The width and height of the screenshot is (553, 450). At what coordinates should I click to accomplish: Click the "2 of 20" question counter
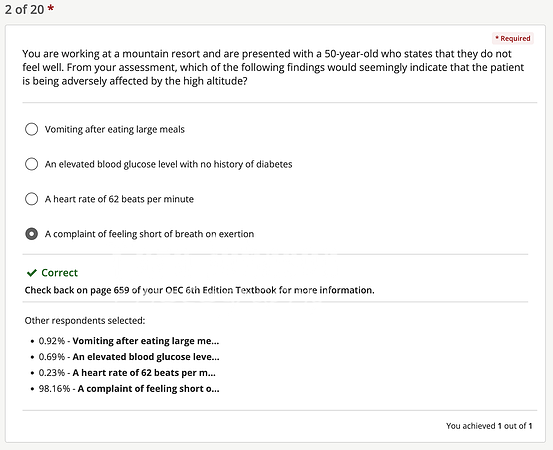tap(24, 10)
